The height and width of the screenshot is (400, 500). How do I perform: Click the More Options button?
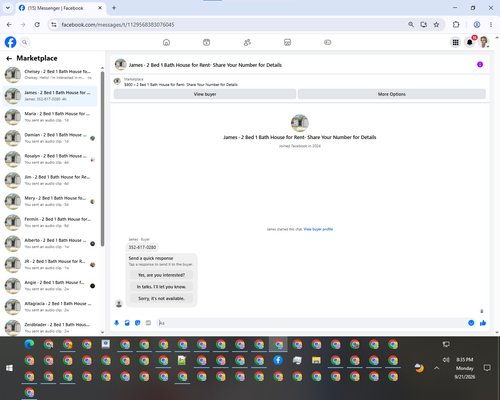(x=392, y=94)
